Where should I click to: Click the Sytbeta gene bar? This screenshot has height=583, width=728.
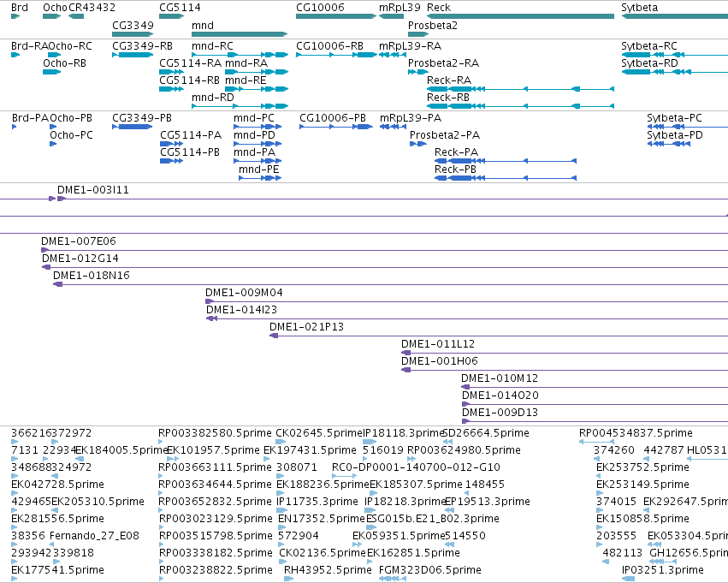point(675,16)
